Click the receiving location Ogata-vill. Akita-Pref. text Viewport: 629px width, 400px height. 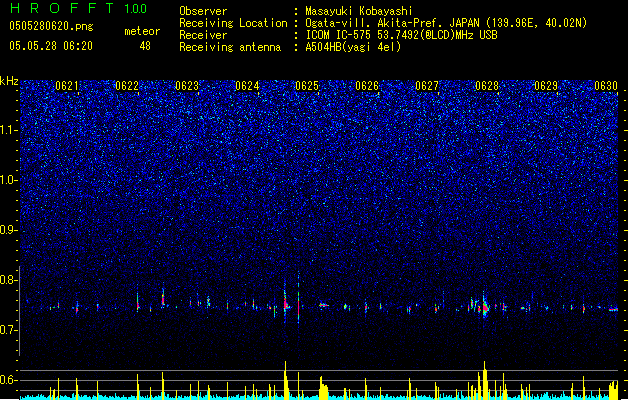tap(446, 23)
